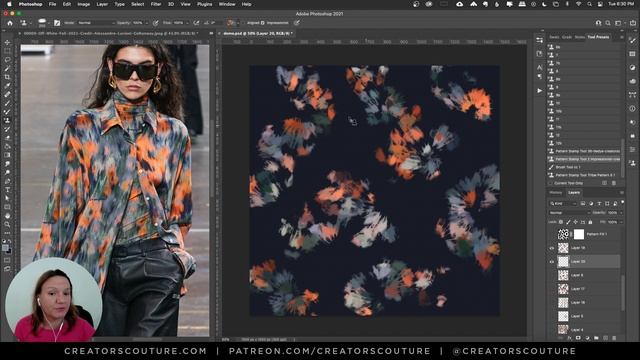Create a new tool preset

tap(604, 183)
